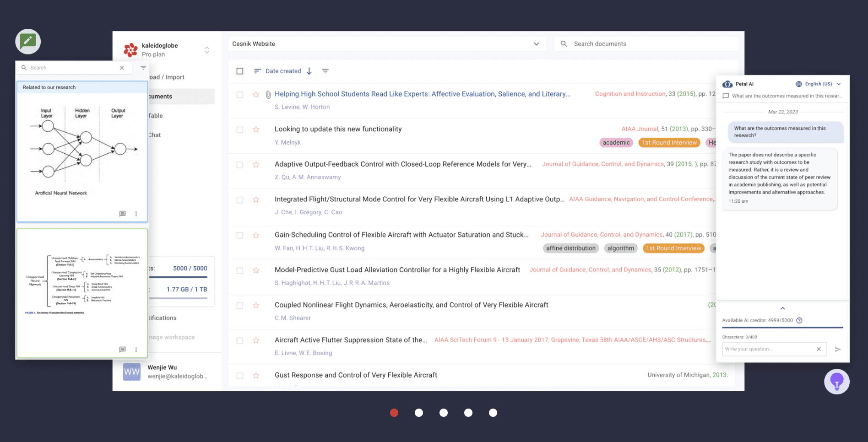Click the Petal AI cloud logo

[727, 84]
